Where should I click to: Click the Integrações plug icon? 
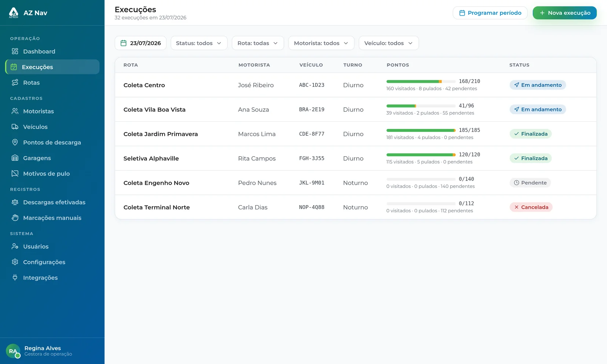(15, 277)
